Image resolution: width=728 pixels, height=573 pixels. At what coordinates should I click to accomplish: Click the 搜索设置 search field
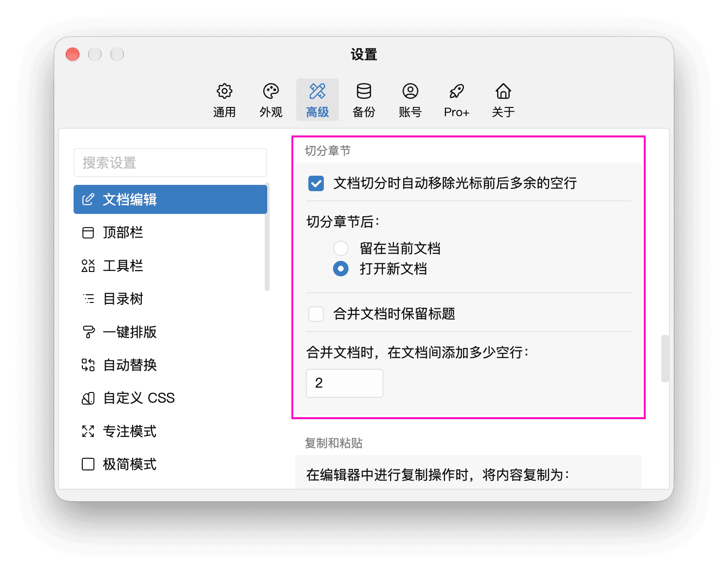click(x=170, y=163)
